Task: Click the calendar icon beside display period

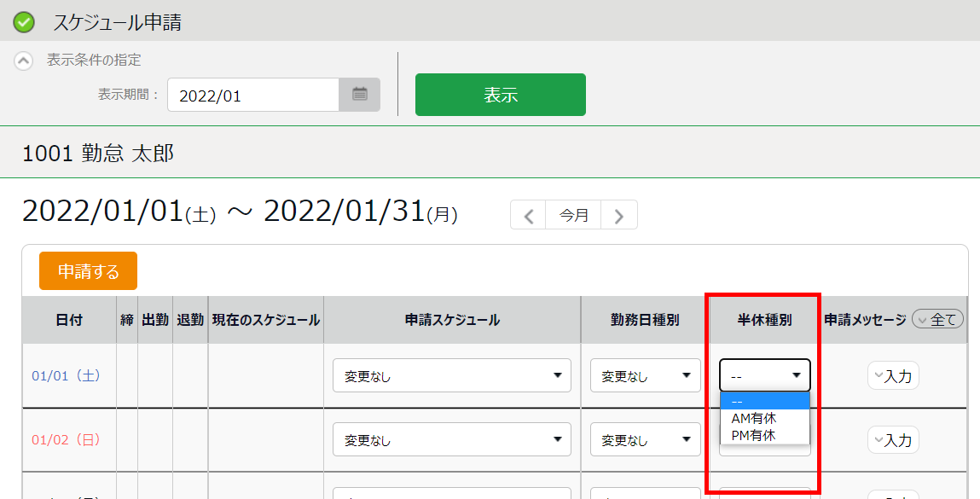Action: coord(359,95)
